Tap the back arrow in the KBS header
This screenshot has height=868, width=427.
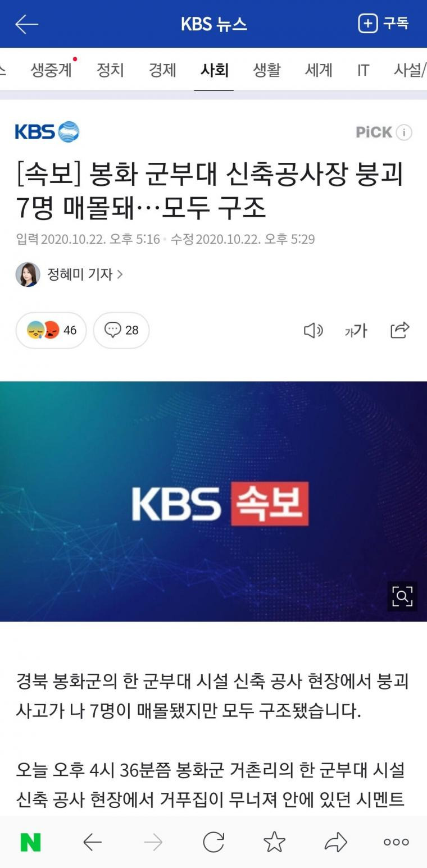coord(26,24)
